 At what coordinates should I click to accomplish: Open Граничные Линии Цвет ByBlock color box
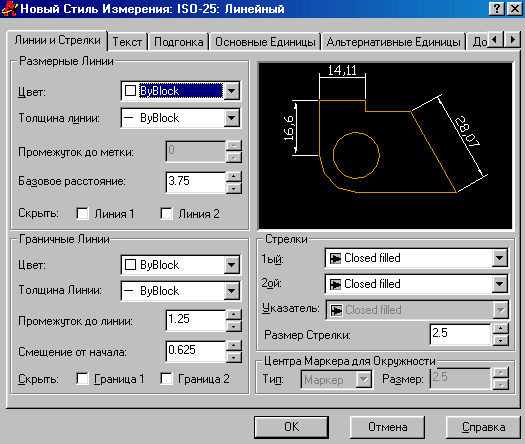180,265
